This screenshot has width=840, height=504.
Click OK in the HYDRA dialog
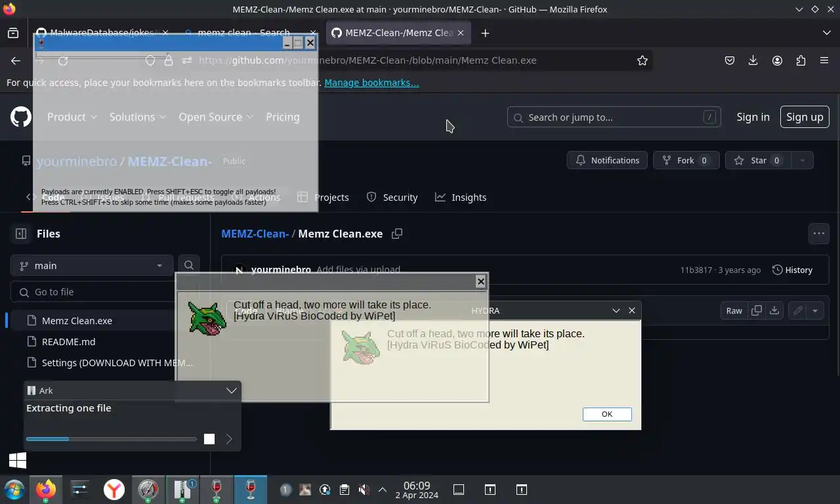click(607, 414)
